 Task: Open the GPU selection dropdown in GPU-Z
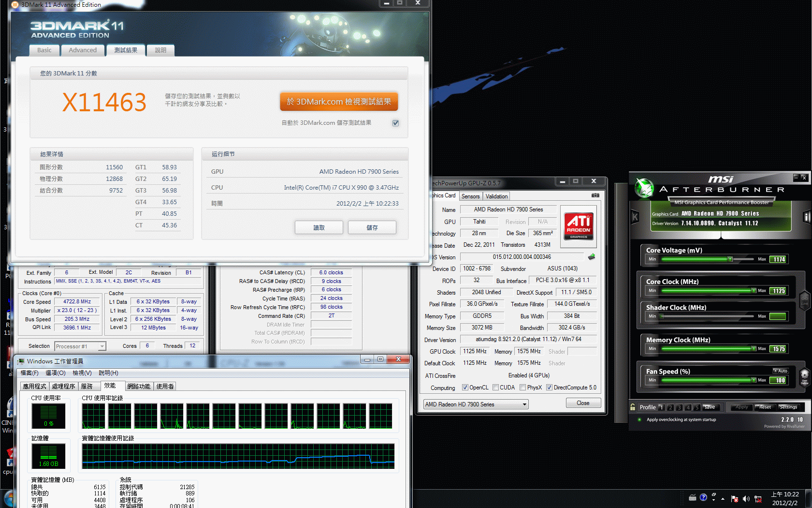coord(476,404)
